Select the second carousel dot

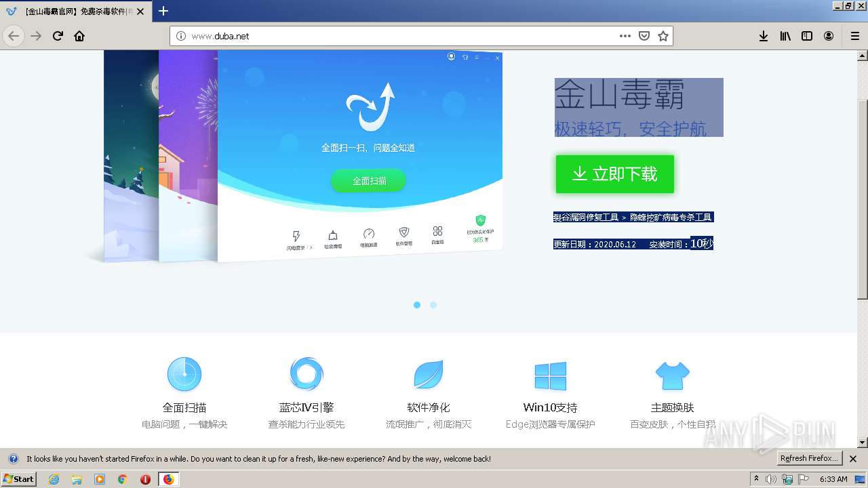[x=433, y=305]
